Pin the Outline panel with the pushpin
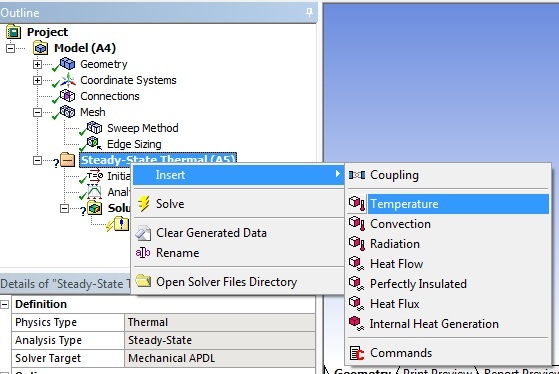The image size is (559, 374). pyautogui.click(x=309, y=12)
